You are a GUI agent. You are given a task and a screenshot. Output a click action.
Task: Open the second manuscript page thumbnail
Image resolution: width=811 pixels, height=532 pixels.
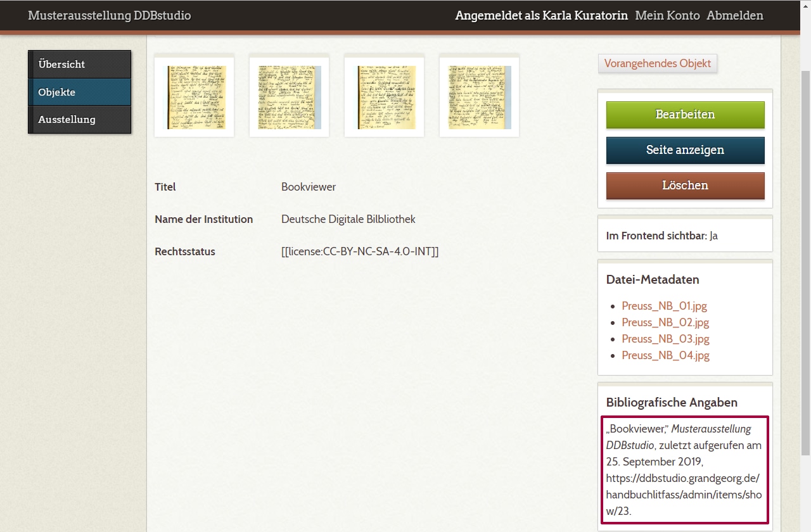tap(289, 97)
